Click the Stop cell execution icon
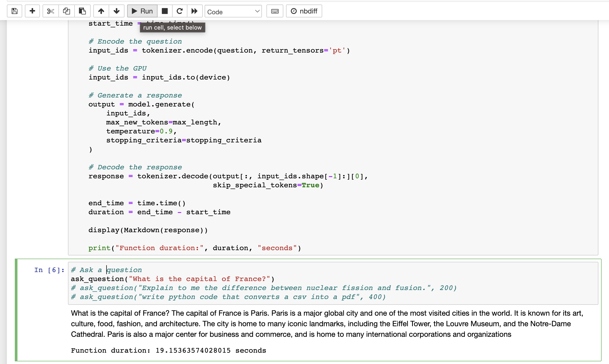The image size is (609, 364). 165,11
